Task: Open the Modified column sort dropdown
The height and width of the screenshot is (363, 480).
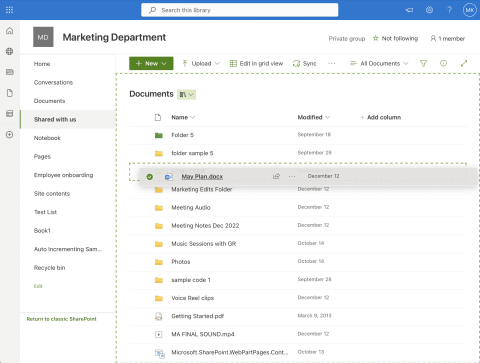Action: tap(314, 117)
